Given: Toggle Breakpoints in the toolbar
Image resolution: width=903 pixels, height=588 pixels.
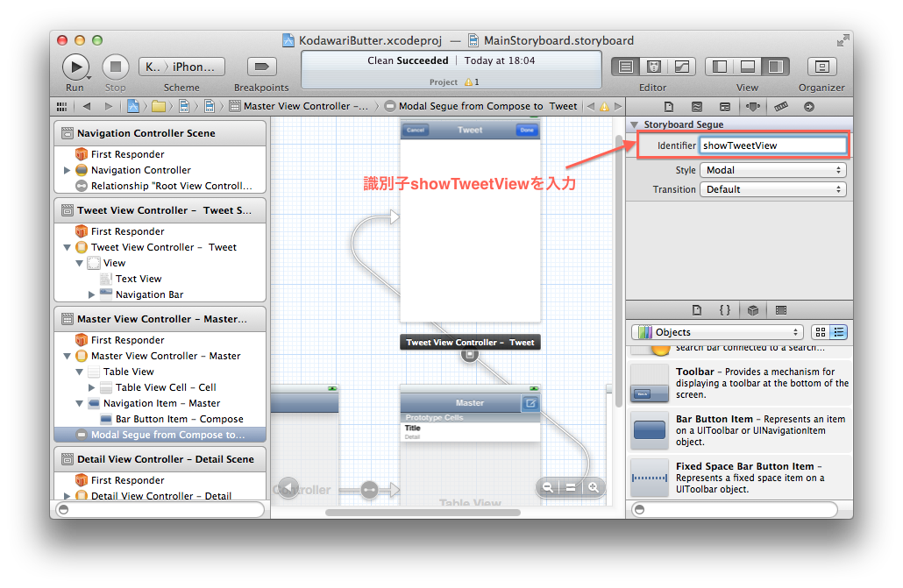Looking at the screenshot, I should [261, 67].
